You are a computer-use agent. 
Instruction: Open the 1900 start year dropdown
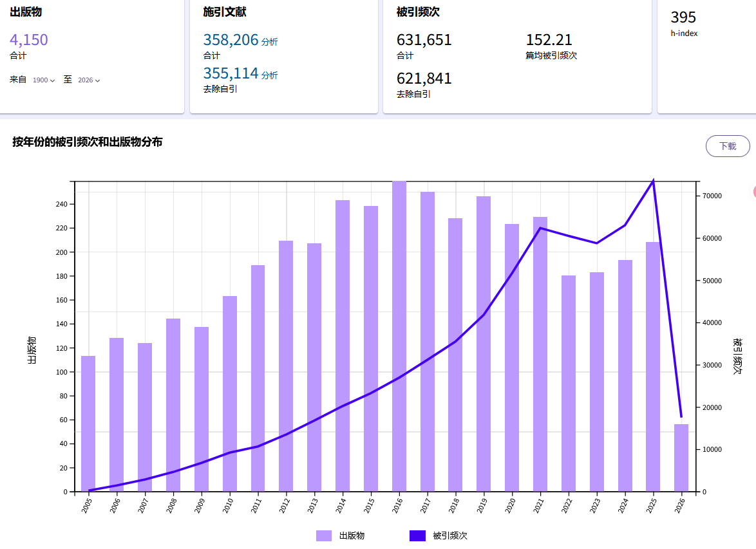click(x=44, y=80)
